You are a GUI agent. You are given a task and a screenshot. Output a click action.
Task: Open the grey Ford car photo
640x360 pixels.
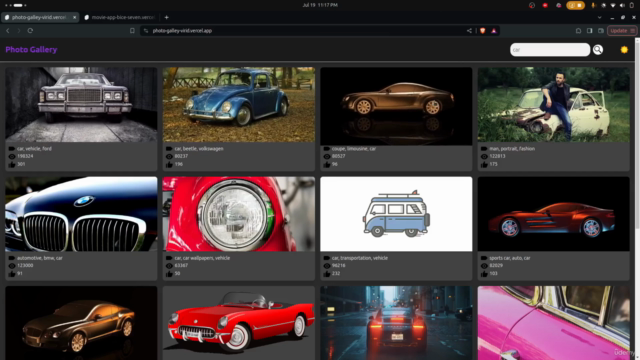click(81, 104)
